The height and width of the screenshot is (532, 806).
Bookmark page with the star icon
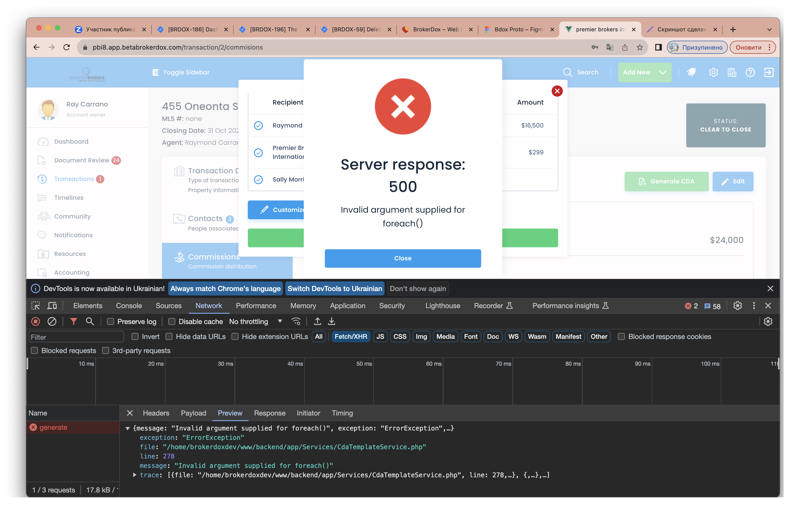(639, 47)
